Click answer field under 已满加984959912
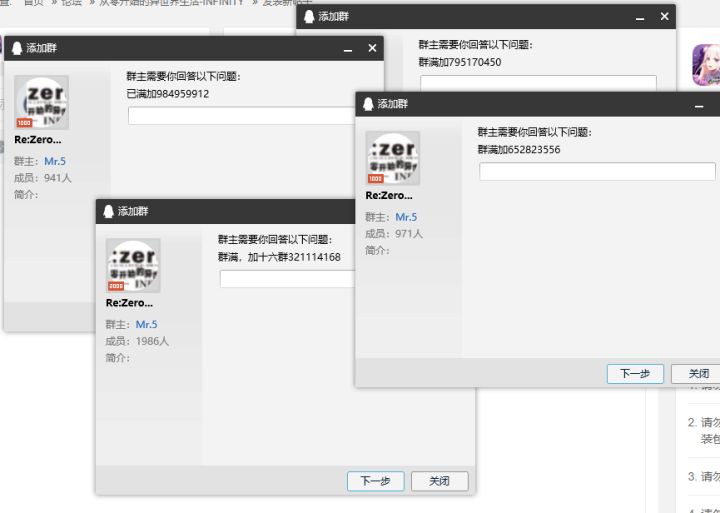Viewport: 720px width, 513px height. (x=242, y=116)
